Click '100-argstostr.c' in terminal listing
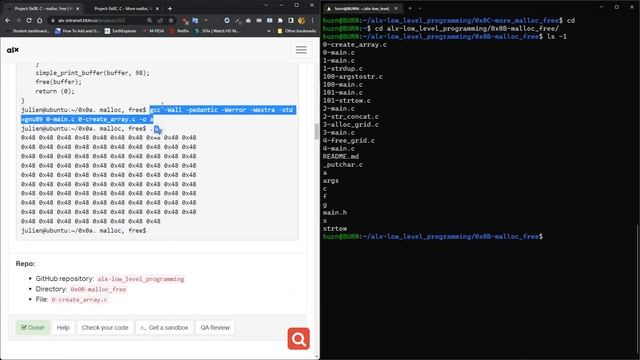640x360 pixels. [x=353, y=76]
